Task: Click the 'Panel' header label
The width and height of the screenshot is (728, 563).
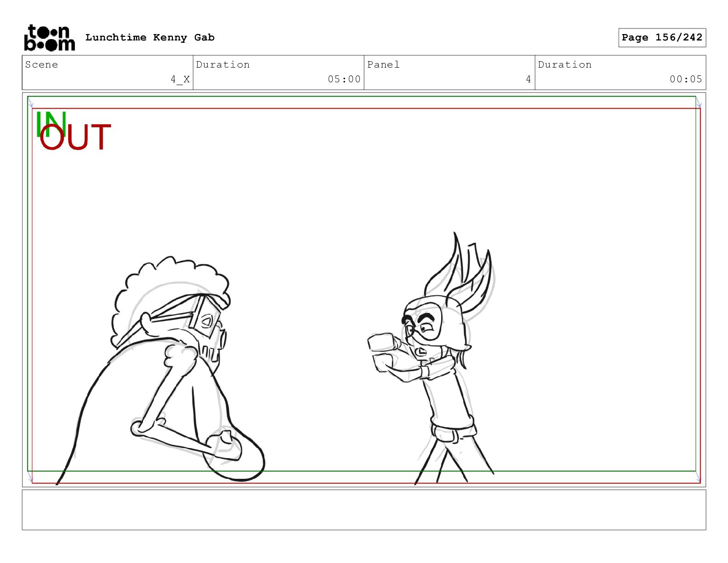Action: pyautogui.click(x=383, y=65)
